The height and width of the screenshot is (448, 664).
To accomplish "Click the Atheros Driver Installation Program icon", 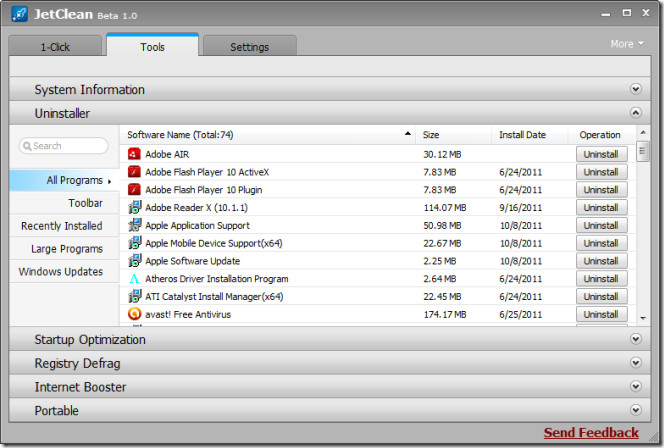I will (x=134, y=279).
